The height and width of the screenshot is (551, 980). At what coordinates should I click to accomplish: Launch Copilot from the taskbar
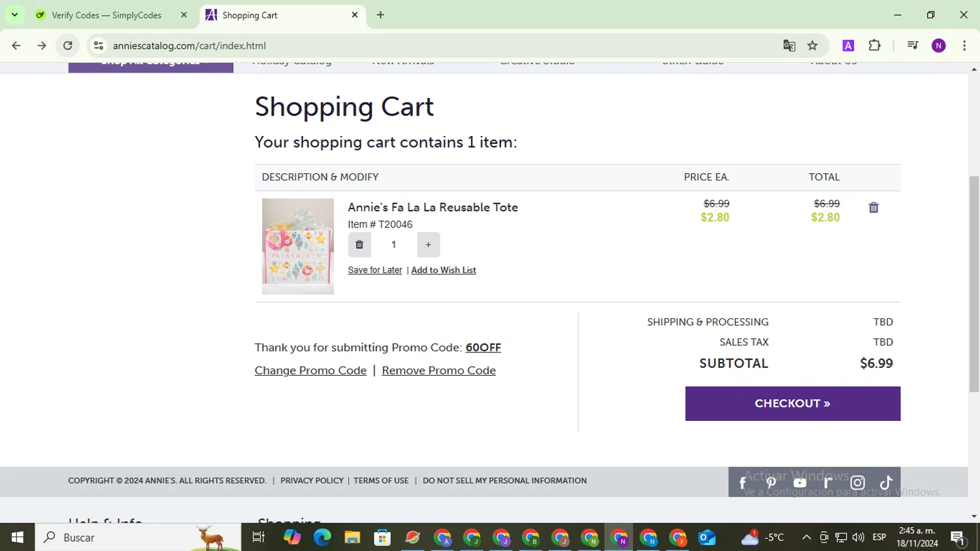click(x=292, y=537)
